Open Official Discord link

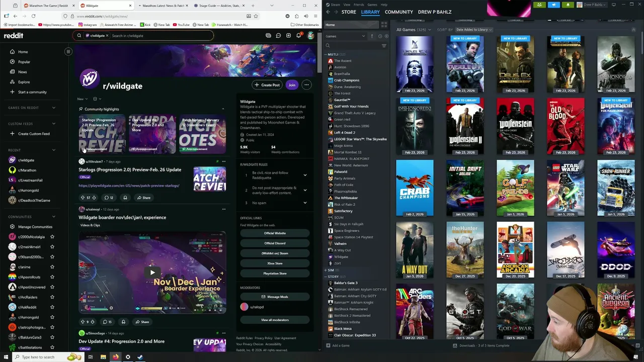tap(275, 243)
